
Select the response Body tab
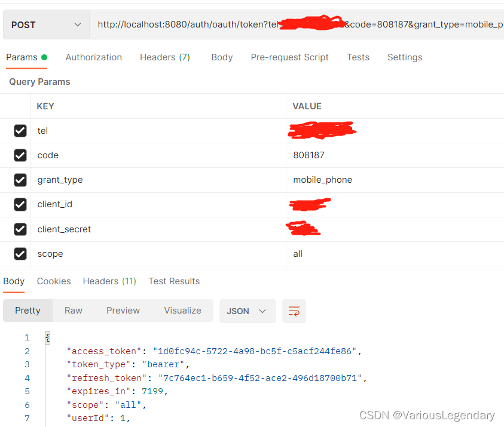pos(14,281)
